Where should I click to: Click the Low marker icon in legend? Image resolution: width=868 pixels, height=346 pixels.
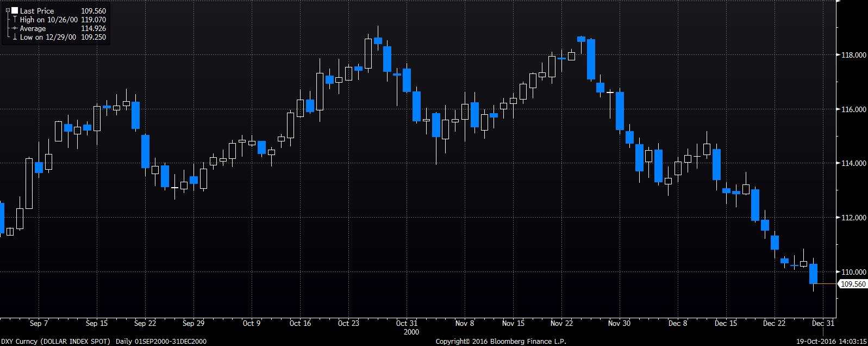(x=15, y=38)
